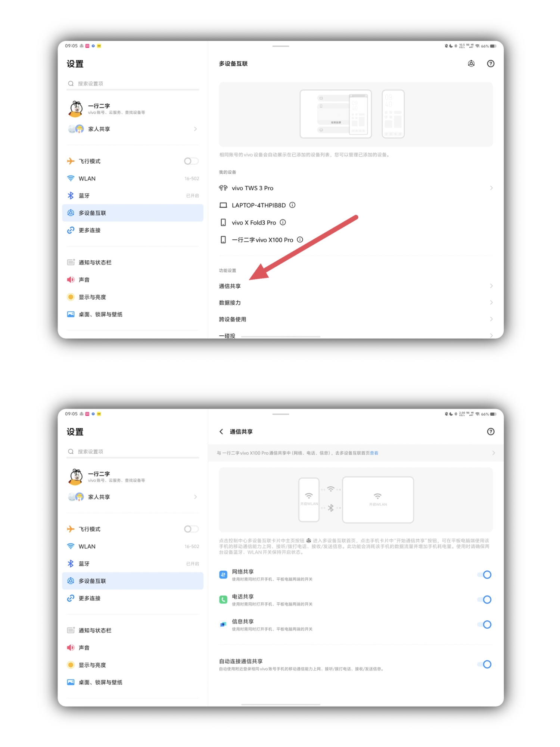
Task: Toggle 飞行模式 switch in top screenshot
Action: click(x=191, y=161)
